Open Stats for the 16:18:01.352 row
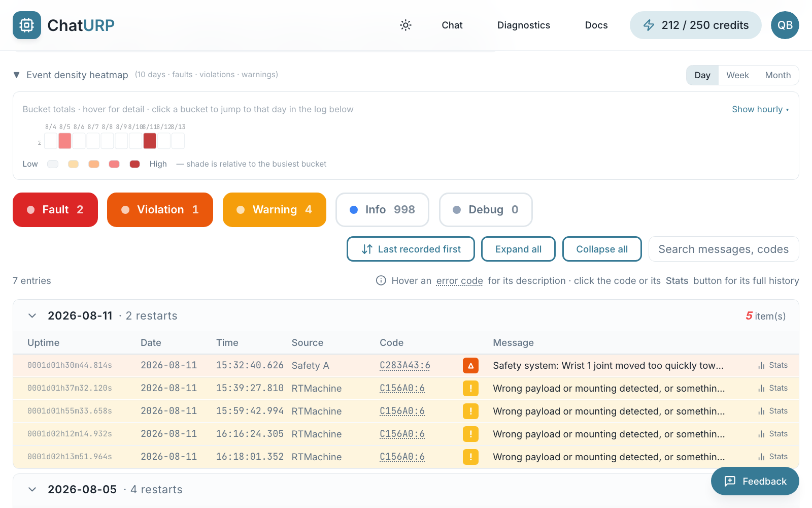The image size is (812, 508). [773, 457]
